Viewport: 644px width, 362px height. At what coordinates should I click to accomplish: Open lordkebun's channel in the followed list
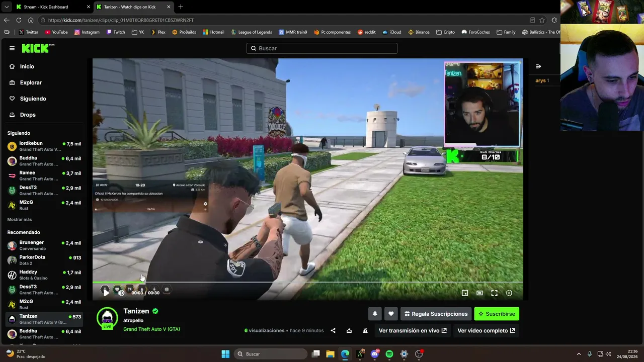(44, 146)
